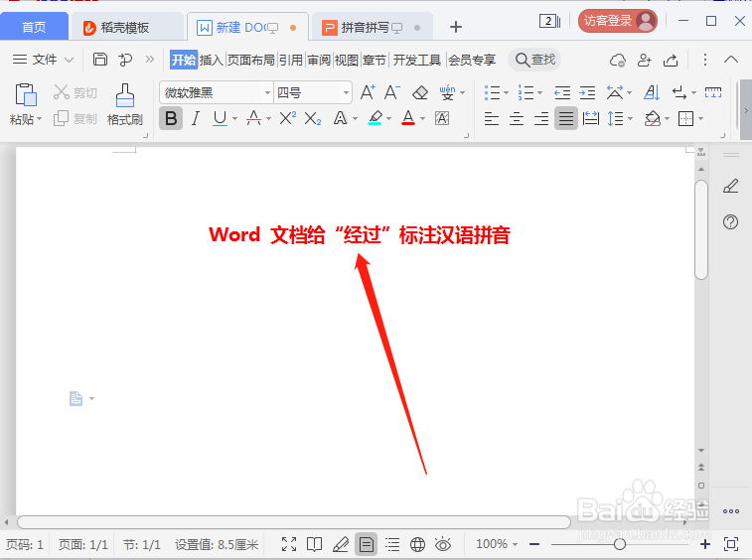Switch to the 页面布局 ribbon tab
Image resolution: width=752 pixels, height=560 pixels.
pyautogui.click(x=250, y=60)
